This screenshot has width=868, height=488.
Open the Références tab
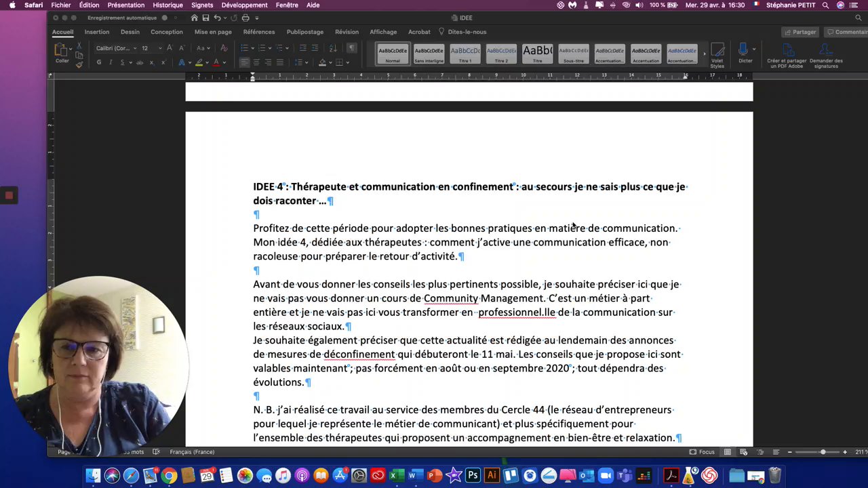(259, 32)
